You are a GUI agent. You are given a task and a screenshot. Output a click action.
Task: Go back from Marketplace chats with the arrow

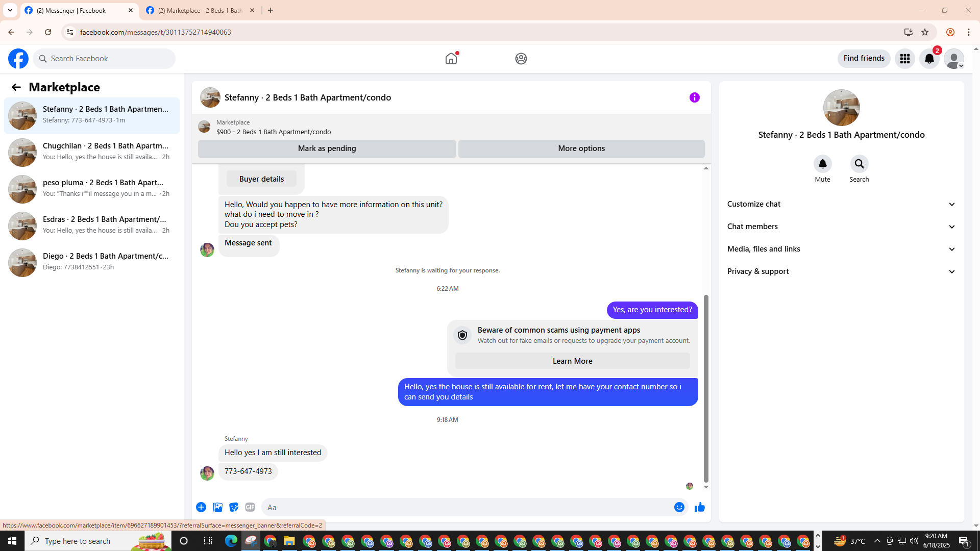pos(16,87)
